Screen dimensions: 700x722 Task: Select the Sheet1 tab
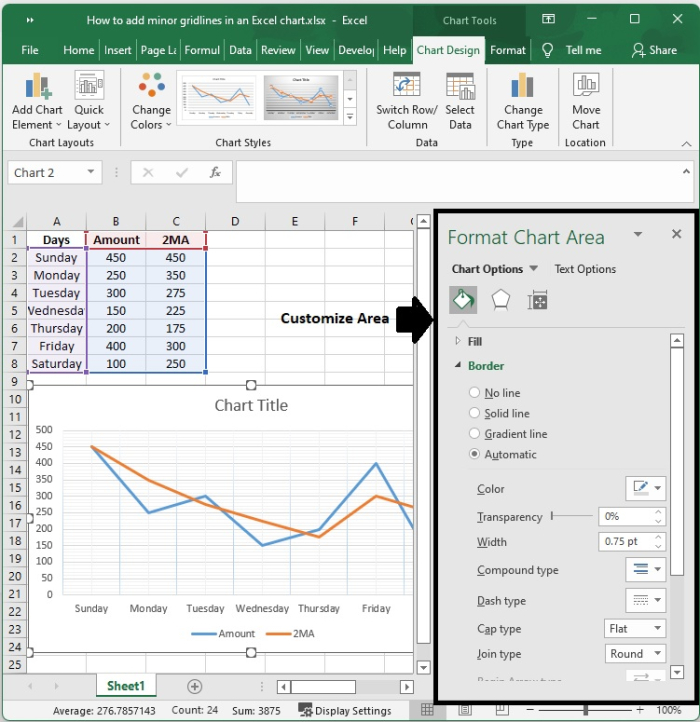point(126,686)
